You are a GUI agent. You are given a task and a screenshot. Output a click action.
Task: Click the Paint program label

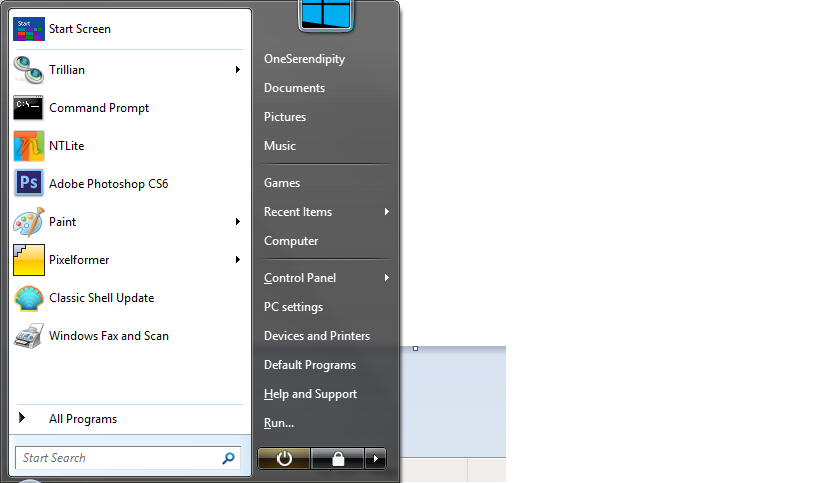(63, 222)
